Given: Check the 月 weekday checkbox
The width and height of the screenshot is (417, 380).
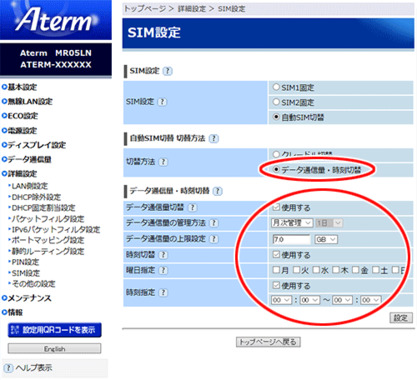Looking at the screenshot, I should (276, 270).
